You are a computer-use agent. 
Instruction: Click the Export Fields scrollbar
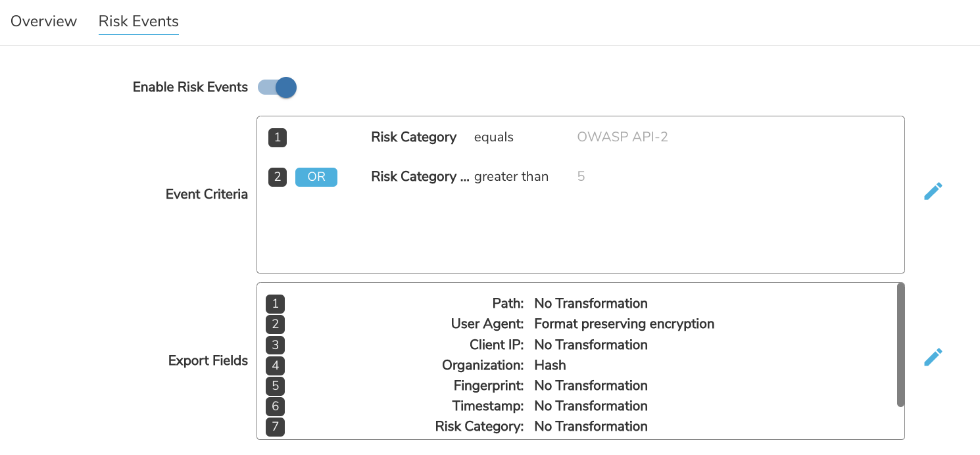tap(900, 345)
